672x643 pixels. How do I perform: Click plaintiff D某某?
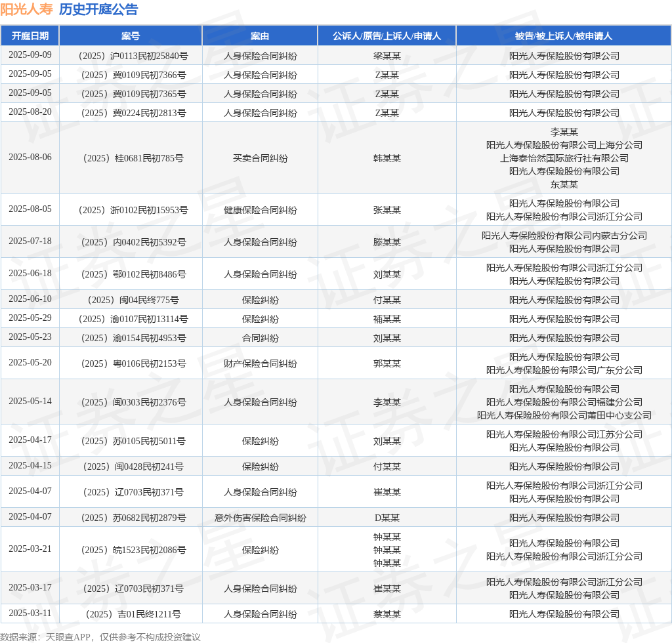point(387,518)
